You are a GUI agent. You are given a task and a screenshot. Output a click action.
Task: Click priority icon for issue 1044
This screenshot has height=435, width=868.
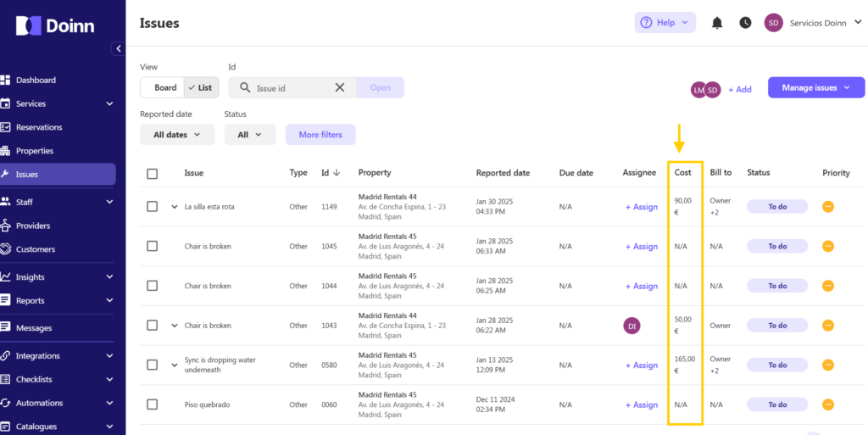(828, 286)
